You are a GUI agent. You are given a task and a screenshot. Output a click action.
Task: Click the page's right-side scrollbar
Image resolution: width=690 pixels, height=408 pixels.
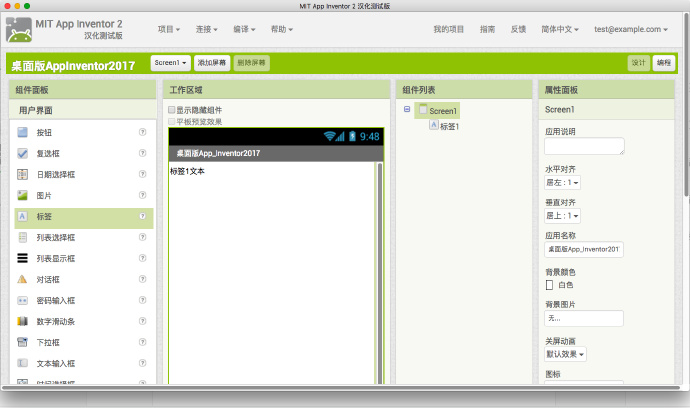686,106
